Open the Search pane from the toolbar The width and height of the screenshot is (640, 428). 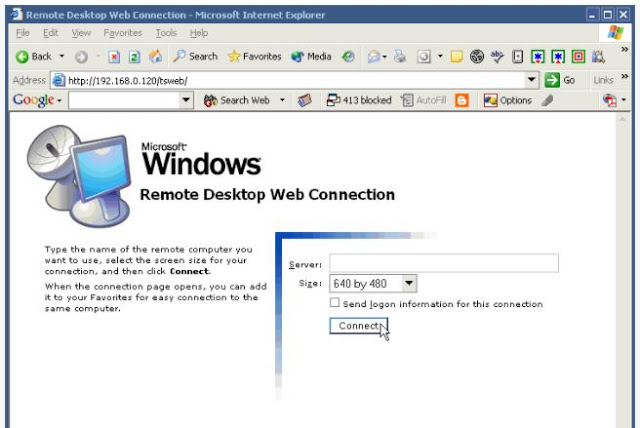195,56
